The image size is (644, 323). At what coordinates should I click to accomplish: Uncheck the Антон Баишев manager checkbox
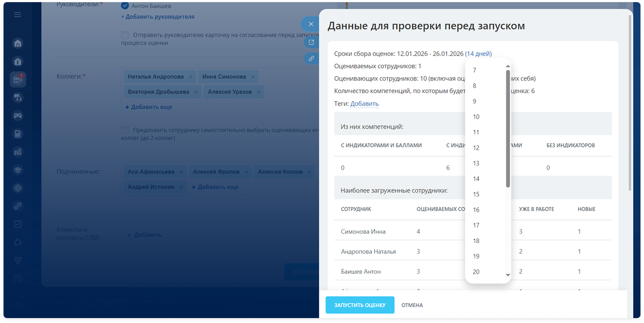[x=125, y=6]
